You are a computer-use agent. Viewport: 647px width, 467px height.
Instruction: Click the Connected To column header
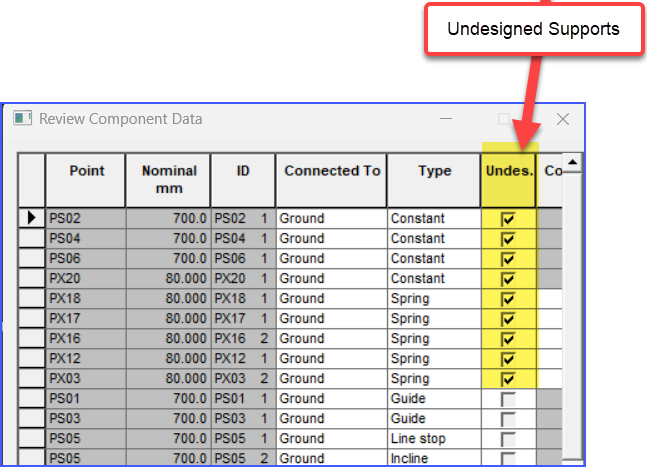332,180
